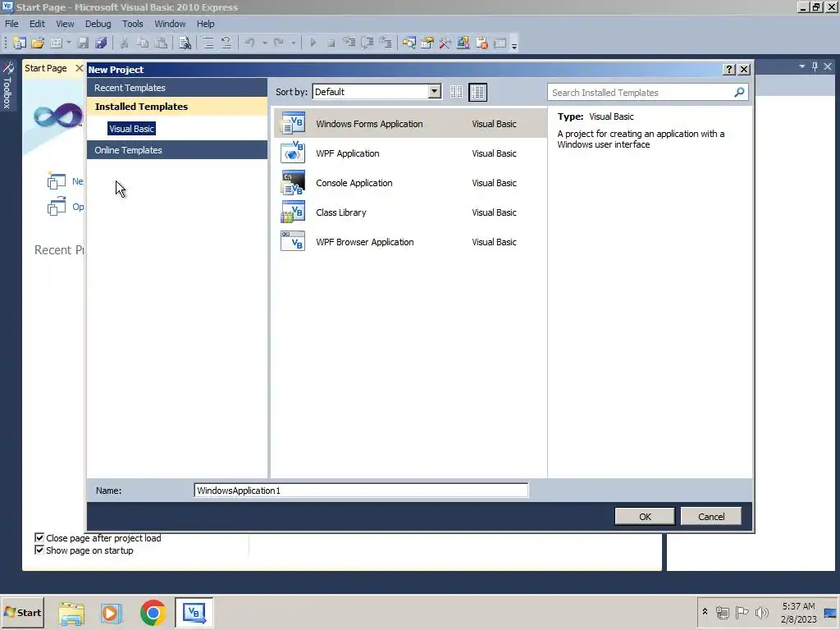Screen dimensions: 840x630
Task: Click the Copy toolbar icon
Action: tap(142, 43)
